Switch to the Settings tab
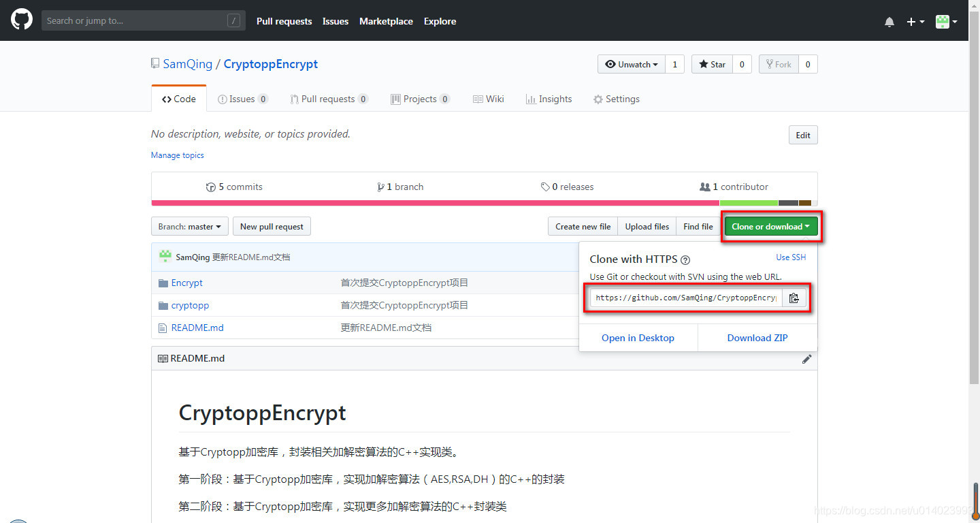Screen dimensions: 980x523 click(616, 99)
